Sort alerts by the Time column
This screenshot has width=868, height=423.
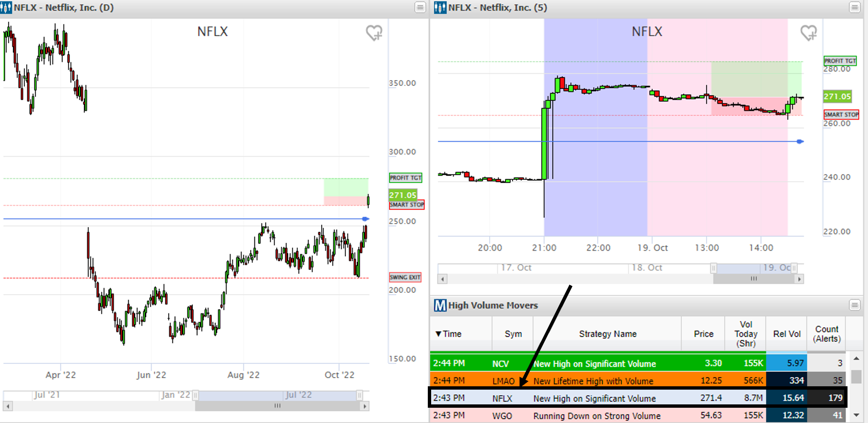click(x=461, y=334)
